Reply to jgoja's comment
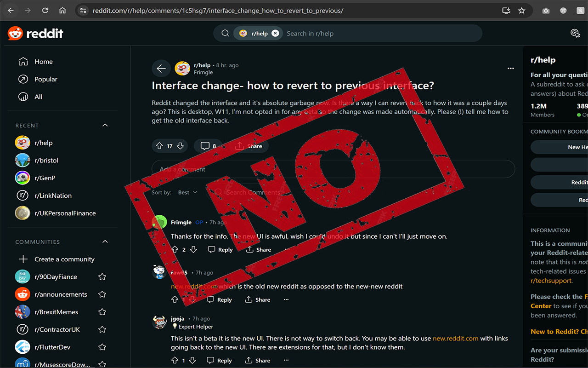This screenshot has width=588, height=368. pos(219,360)
